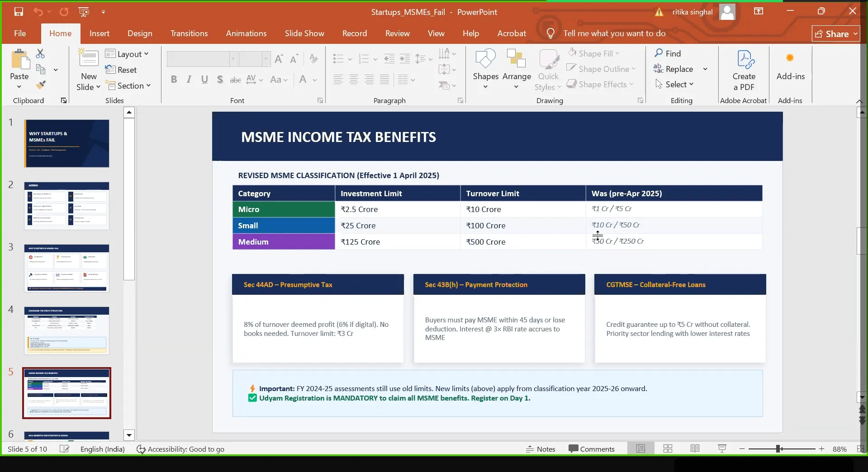Toggle the Comments pane
The height and width of the screenshot is (472, 868).
pos(592,449)
